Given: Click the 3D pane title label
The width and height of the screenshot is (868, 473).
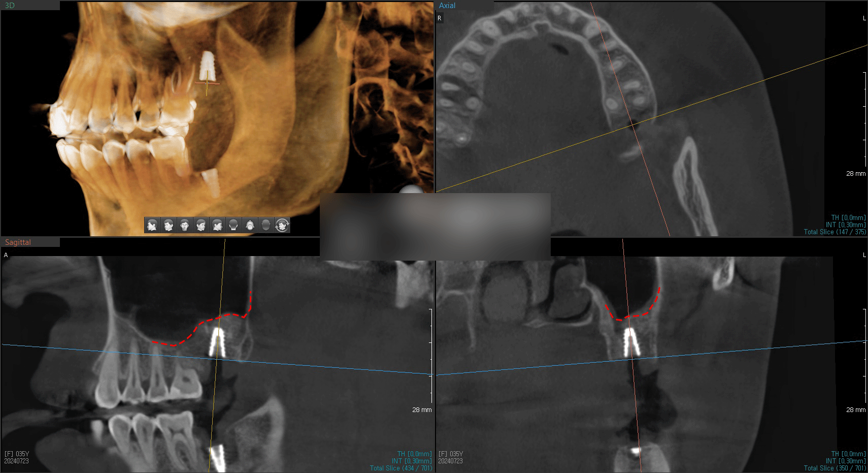Looking at the screenshot, I should pyautogui.click(x=10, y=5).
